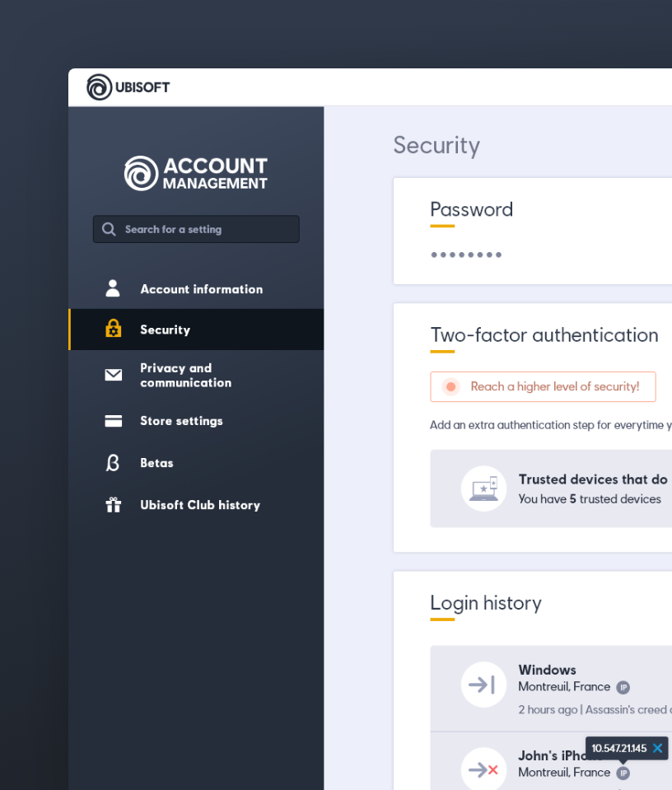Click the card icon for Store settings

pyautogui.click(x=114, y=421)
